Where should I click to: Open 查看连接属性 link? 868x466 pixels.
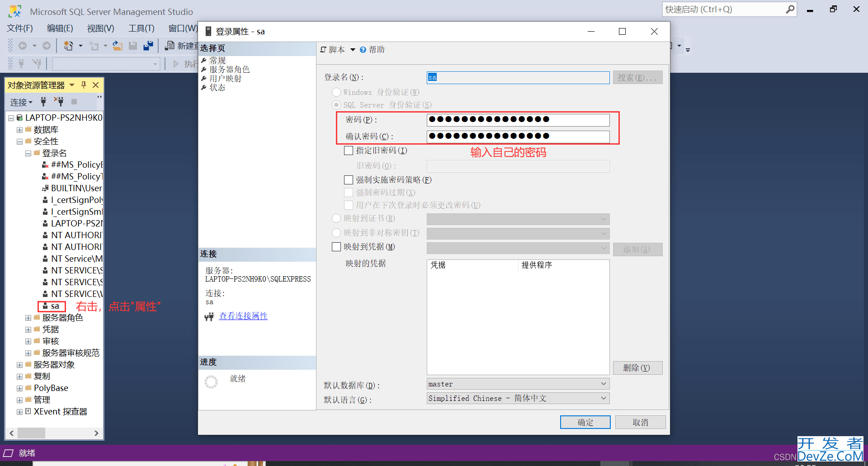click(243, 316)
